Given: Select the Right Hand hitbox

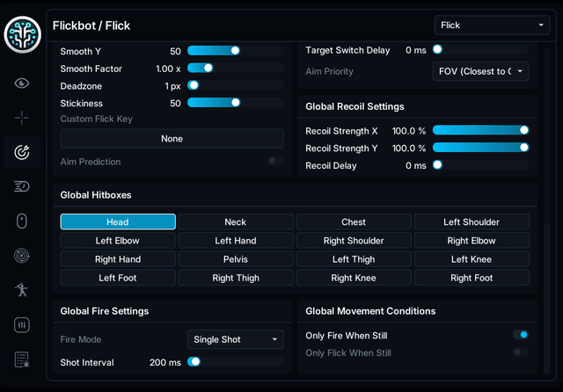Looking at the screenshot, I should click(118, 259).
